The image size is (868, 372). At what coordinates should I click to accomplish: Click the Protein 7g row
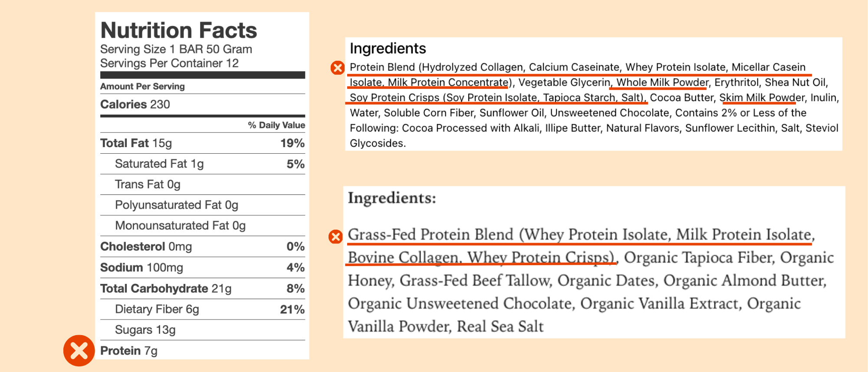(x=203, y=351)
